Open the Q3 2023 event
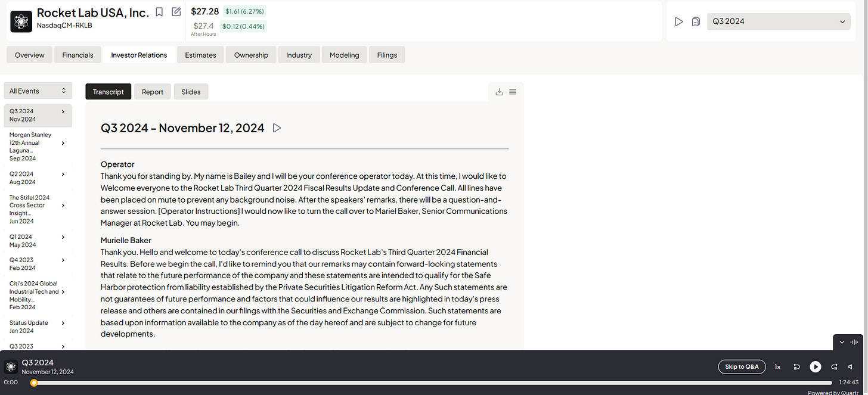This screenshot has width=868, height=395. [38, 346]
